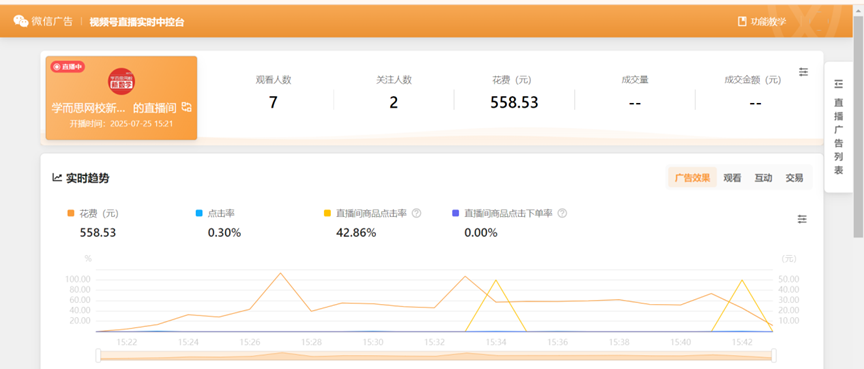Expand the 直播广告列表 side panel
This screenshot has height=369, width=864.
839,127
